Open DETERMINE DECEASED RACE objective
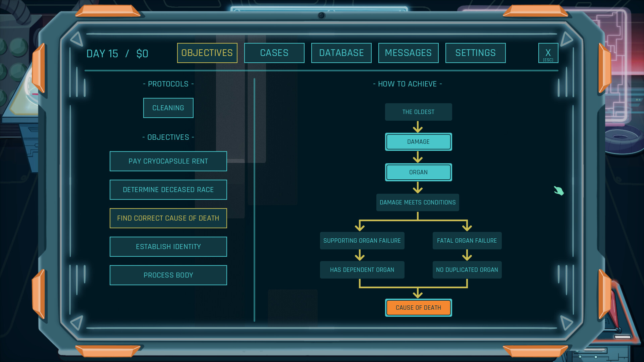Image resolution: width=644 pixels, height=362 pixels. [x=168, y=189]
